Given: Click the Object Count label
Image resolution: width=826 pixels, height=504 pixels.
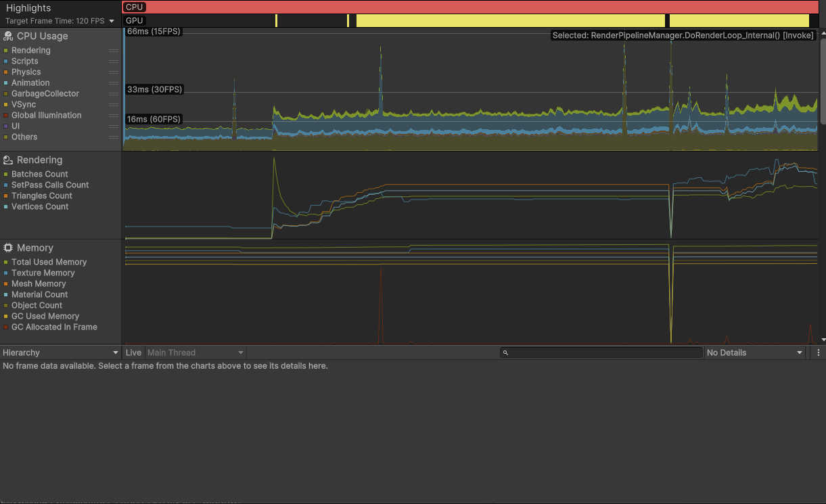Looking at the screenshot, I should pyautogui.click(x=37, y=305).
